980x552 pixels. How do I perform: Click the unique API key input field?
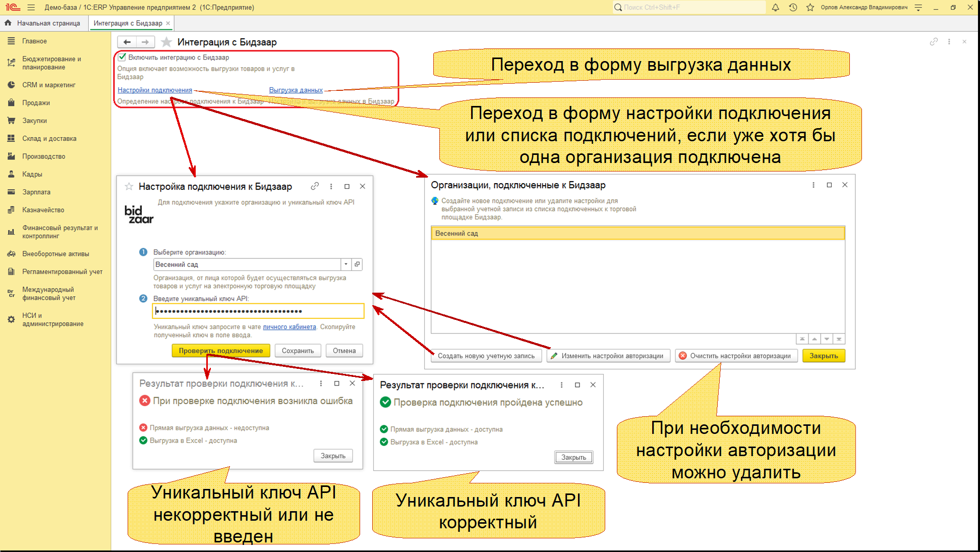tap(258, 311)
